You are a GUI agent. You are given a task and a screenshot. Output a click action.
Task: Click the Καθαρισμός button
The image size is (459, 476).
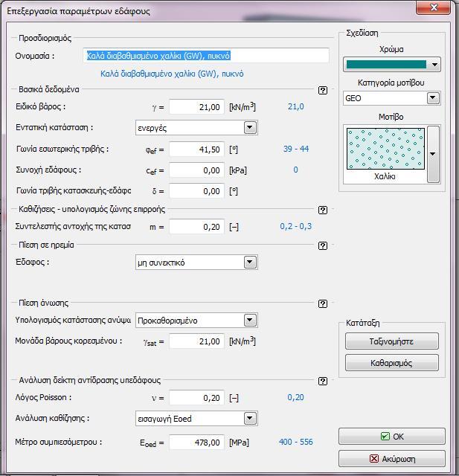[x=391, y=363]
